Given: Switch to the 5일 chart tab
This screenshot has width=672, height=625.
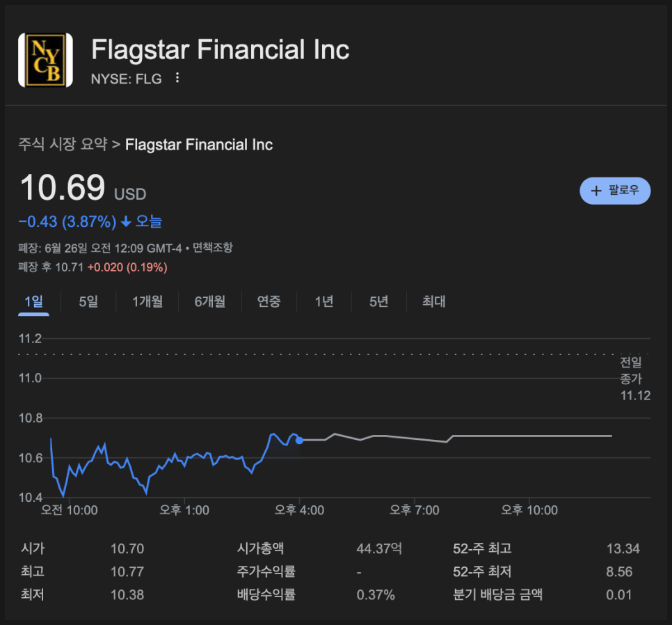Looking at the screenshot, I should coord(88,301).
